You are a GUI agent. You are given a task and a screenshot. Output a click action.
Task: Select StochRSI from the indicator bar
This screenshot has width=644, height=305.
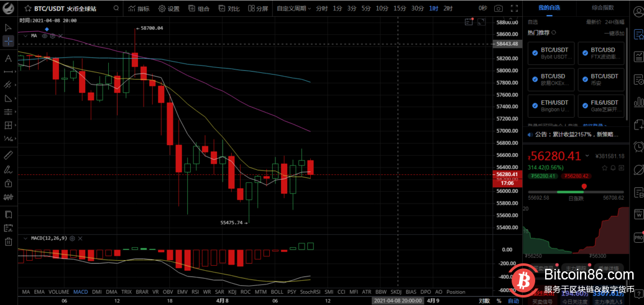coord(309,291)
